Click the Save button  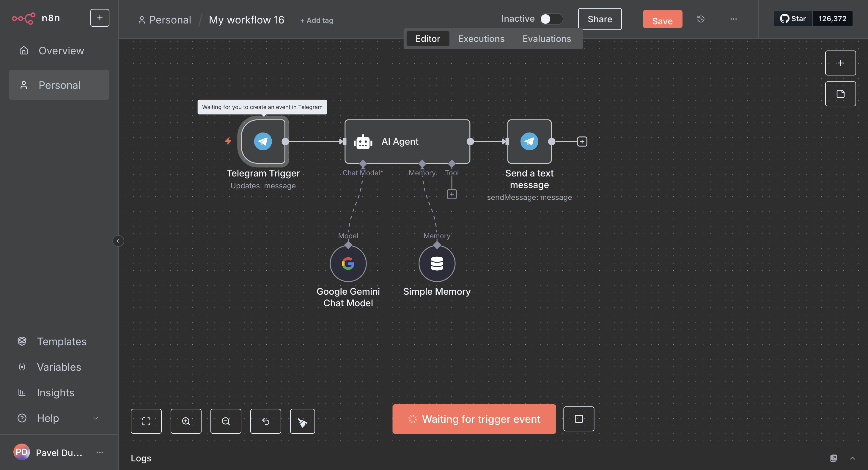(x=662, y=20)
